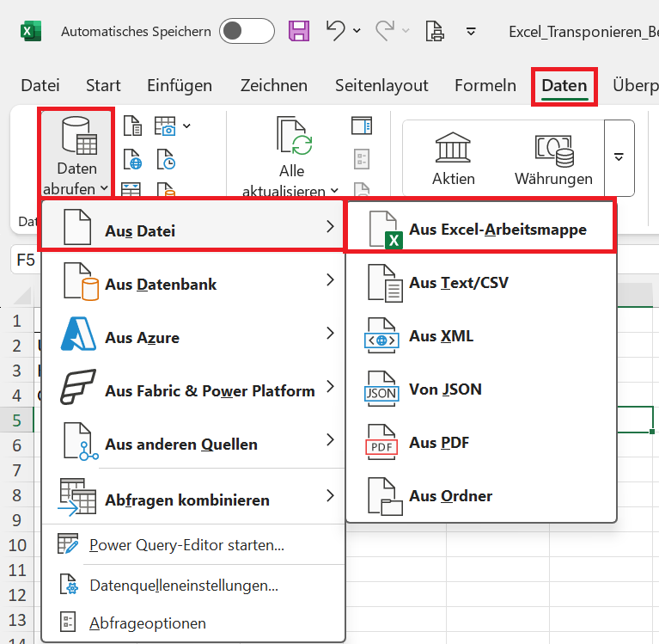
Task: Switch to the Einfügen tab
Action: click(x=180, y=85)
